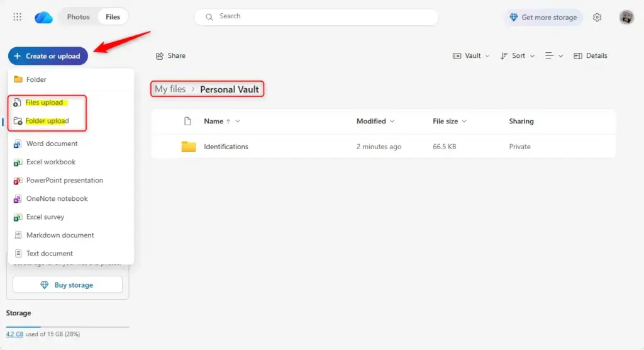Choose Folder upload menu entry
This screenshot has height=350, width=644.
(70, 121)
